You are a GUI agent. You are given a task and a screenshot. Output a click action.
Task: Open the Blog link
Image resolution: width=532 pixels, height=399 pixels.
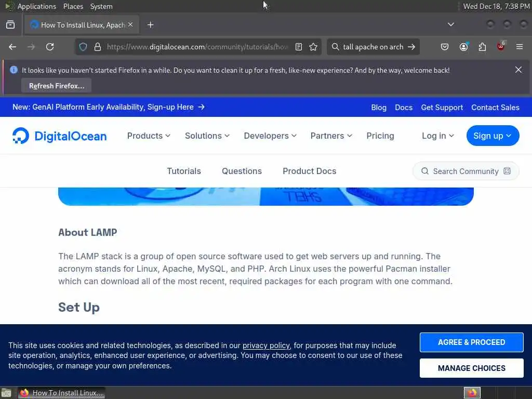(379, 107)
